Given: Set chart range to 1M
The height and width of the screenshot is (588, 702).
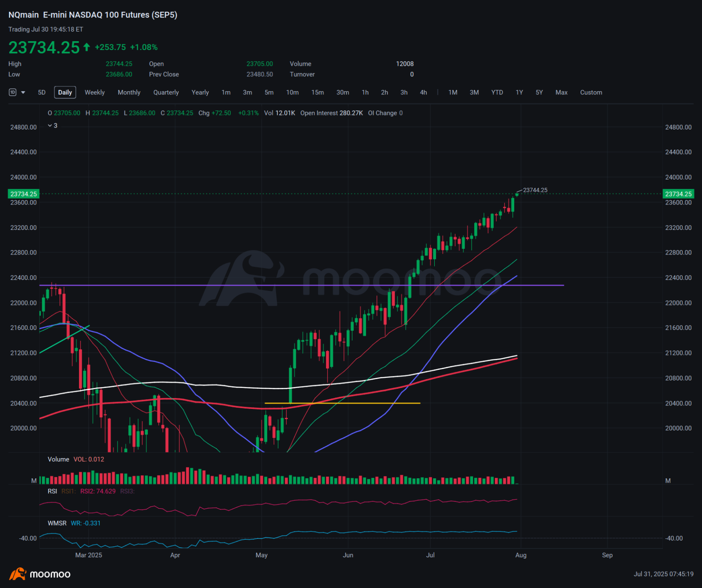Looking at the screenshot, I should [x=453, y=92].
